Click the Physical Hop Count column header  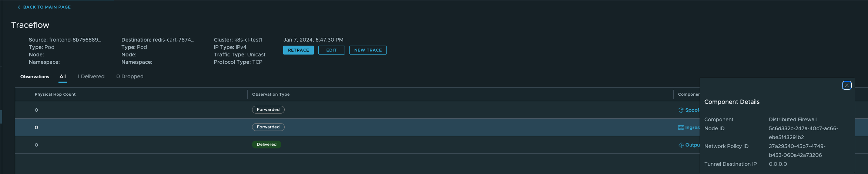(x=55, y=94)
